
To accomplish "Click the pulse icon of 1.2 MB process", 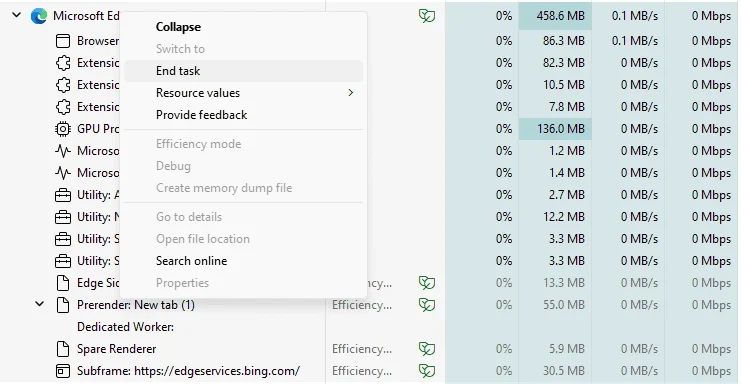I will (63, 151).
